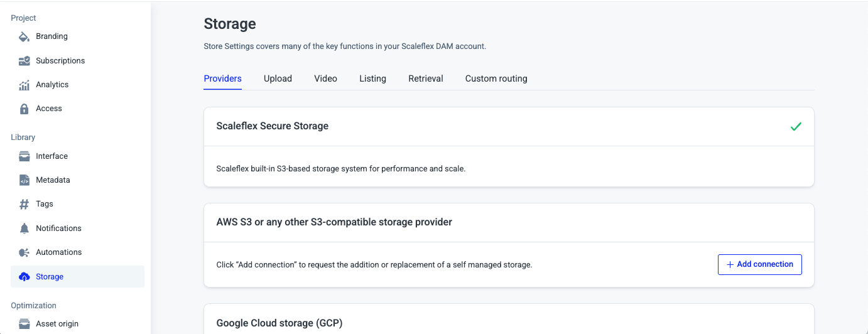Click the Google Cloud storage (GCP) card header
Image resolution: width=868 pixels, height=334 pixels.
tap(279, 323)
